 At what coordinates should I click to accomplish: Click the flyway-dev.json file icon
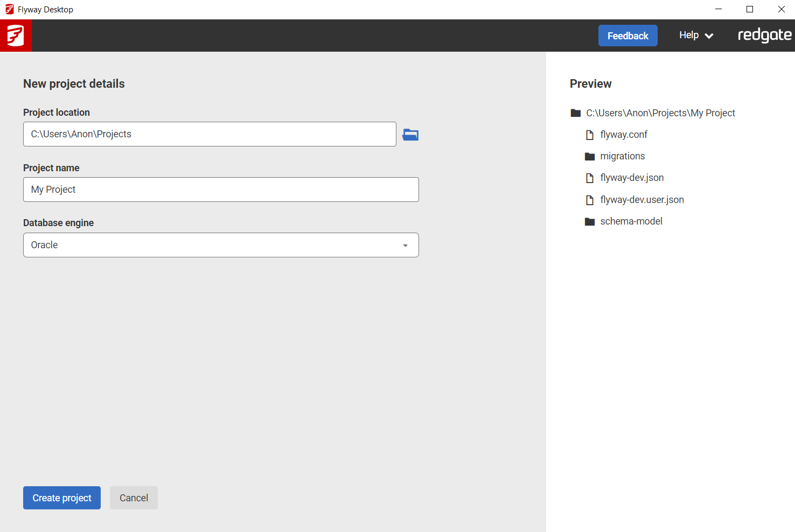pyautogui.click(x=590, y=178)
